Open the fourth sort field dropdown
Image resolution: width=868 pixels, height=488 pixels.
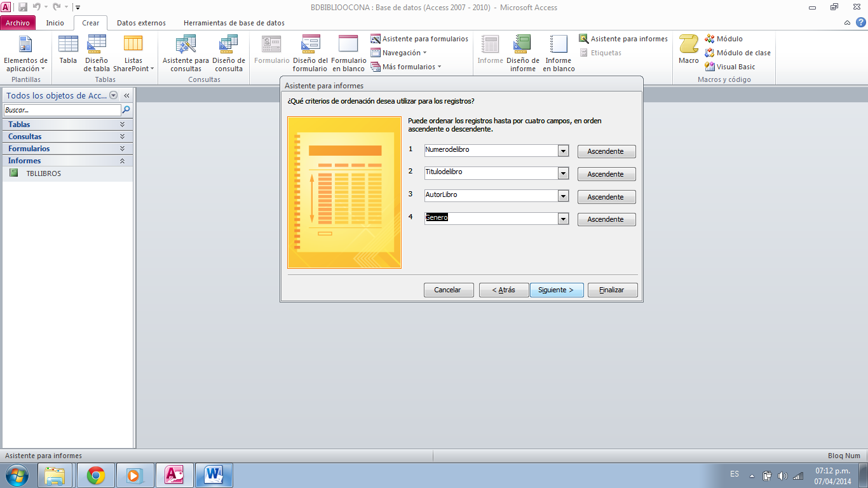click(x=563, y=219)
